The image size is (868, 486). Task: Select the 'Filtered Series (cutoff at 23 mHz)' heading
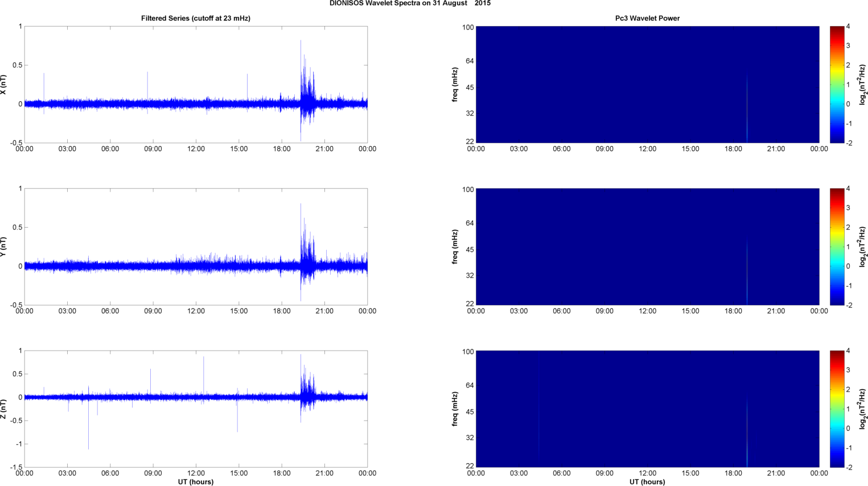coord(196,18)
